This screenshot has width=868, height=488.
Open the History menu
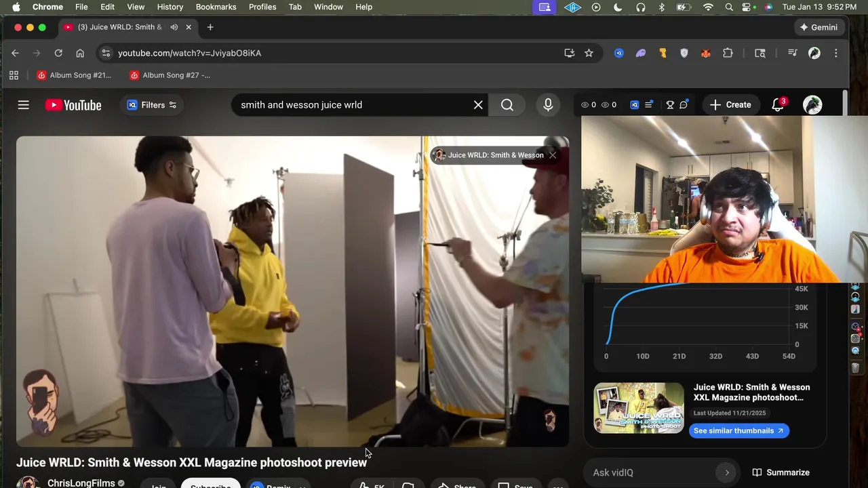click(x=170, y=7)
